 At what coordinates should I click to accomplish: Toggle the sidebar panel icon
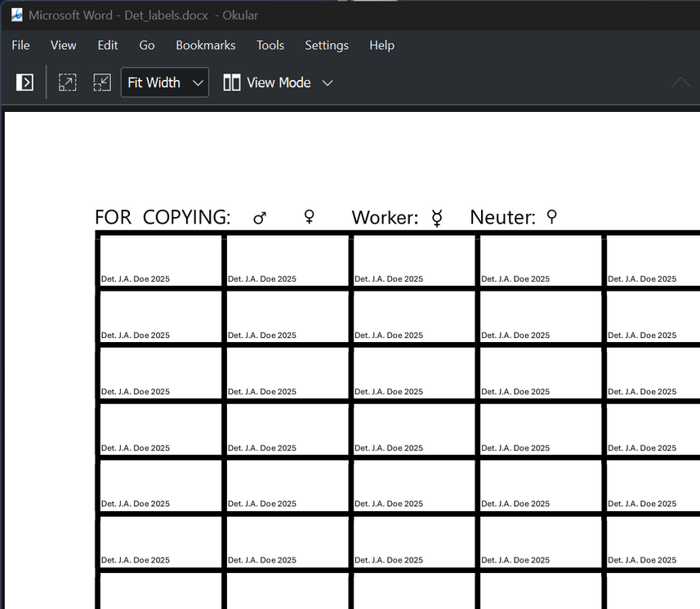(25, 82)
